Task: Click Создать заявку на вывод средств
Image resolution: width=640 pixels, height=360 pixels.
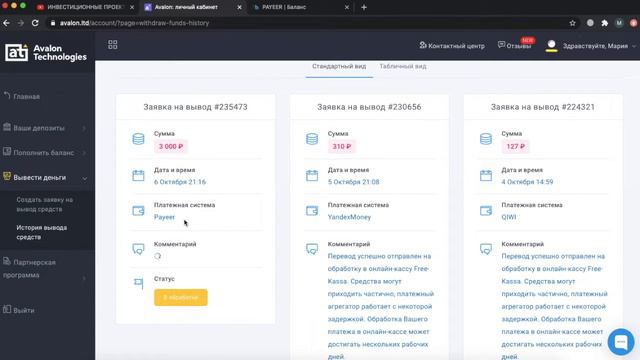Action: click(x=45, y=204)
